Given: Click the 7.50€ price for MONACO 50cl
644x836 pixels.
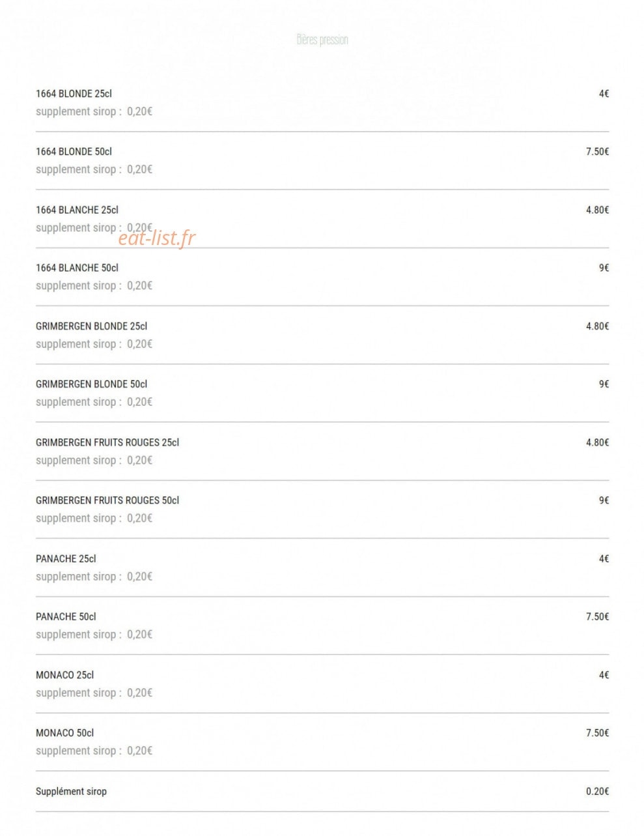Looking at the screenshot, I should [x=597, y=733].
